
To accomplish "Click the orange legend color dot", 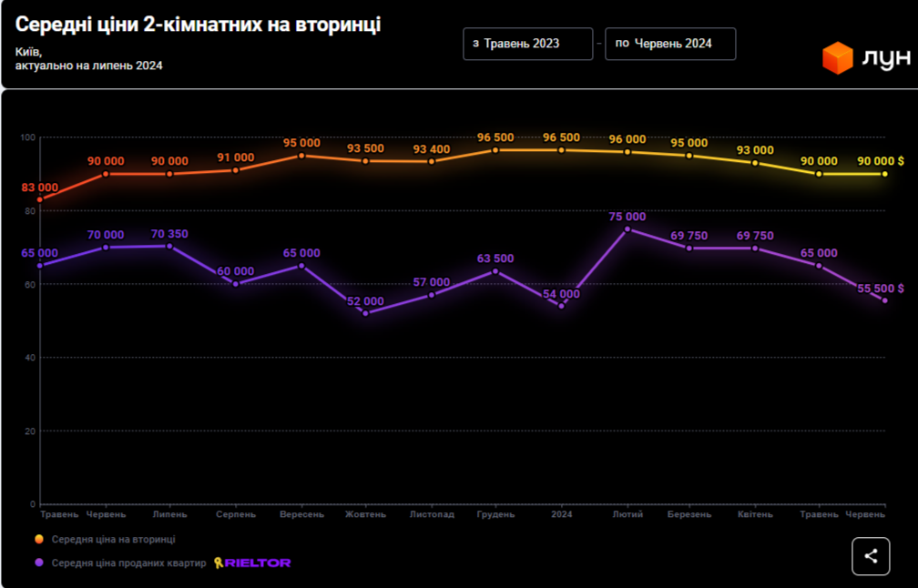I will click(x=39, y=540).
